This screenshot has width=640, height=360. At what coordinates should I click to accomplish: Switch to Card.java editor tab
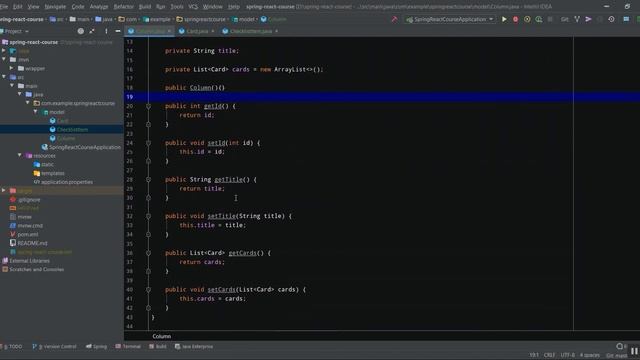196,31
